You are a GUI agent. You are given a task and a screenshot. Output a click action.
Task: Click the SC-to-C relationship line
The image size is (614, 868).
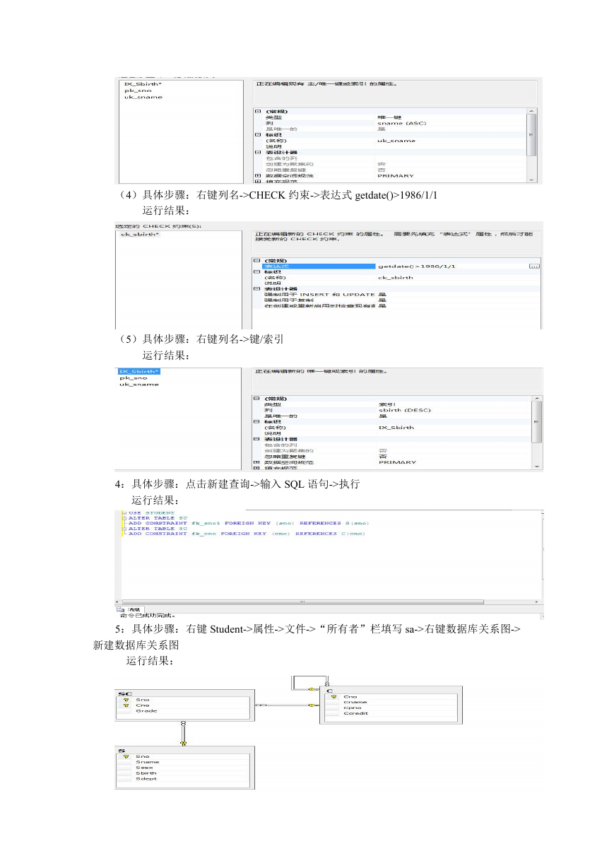pyautogui.click(x=286, y=705)
